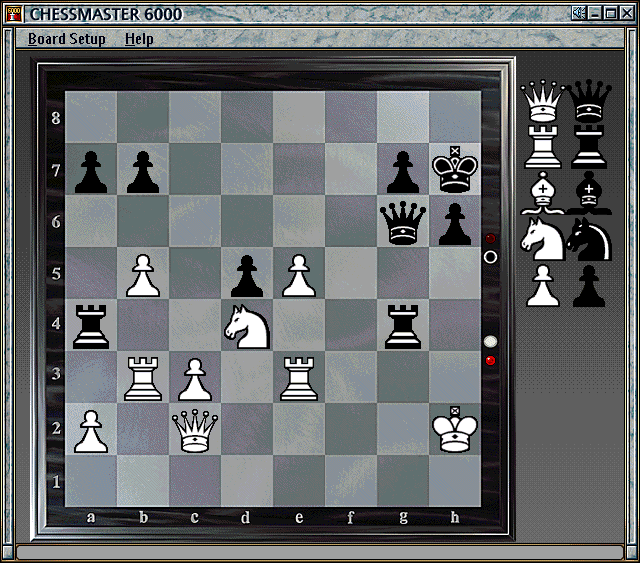Pick the black rook from the piece palette

pos(589,147)
